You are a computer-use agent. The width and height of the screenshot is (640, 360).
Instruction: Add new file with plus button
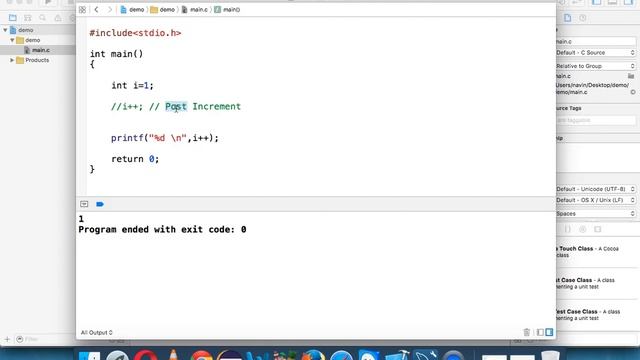pos(7,339)
